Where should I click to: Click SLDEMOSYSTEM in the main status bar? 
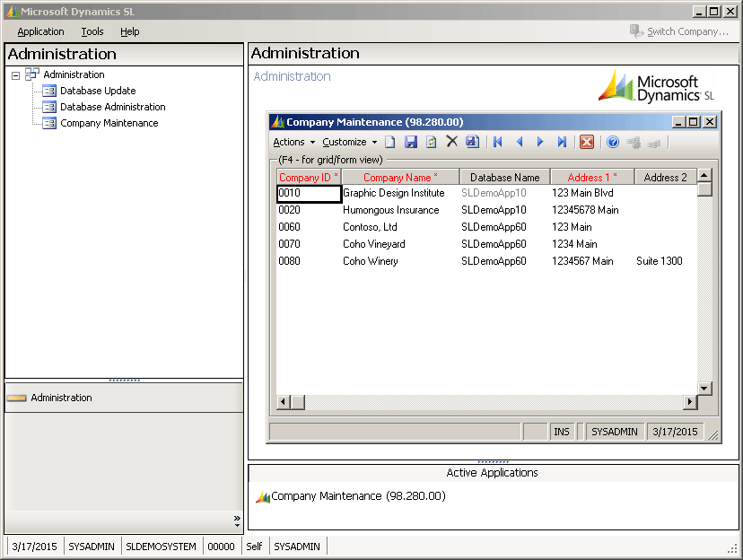point(162,547)
